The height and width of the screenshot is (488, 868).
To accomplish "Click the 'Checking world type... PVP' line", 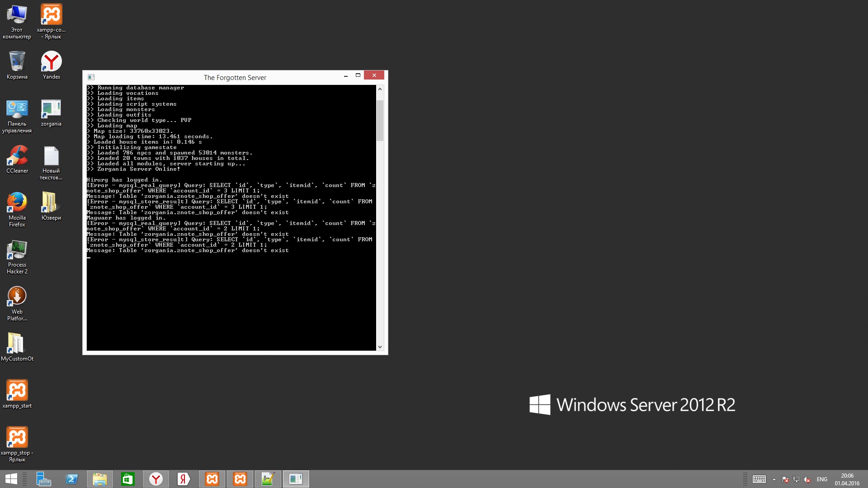I will 139,120.
